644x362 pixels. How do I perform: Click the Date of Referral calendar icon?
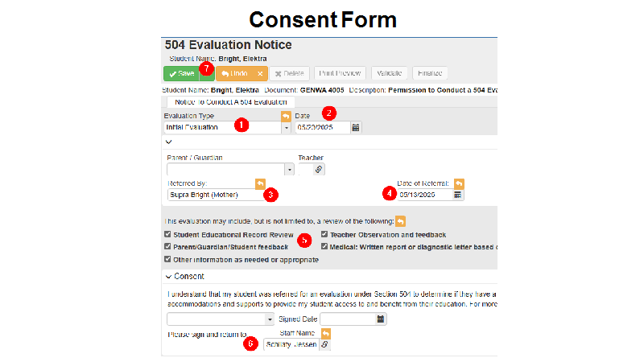pos(457,195)
